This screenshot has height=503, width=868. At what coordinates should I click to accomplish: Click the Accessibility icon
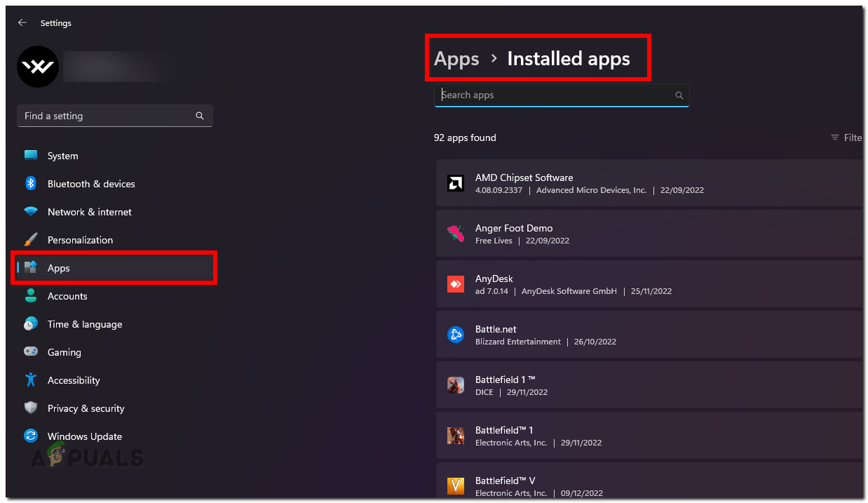point(31,380)
